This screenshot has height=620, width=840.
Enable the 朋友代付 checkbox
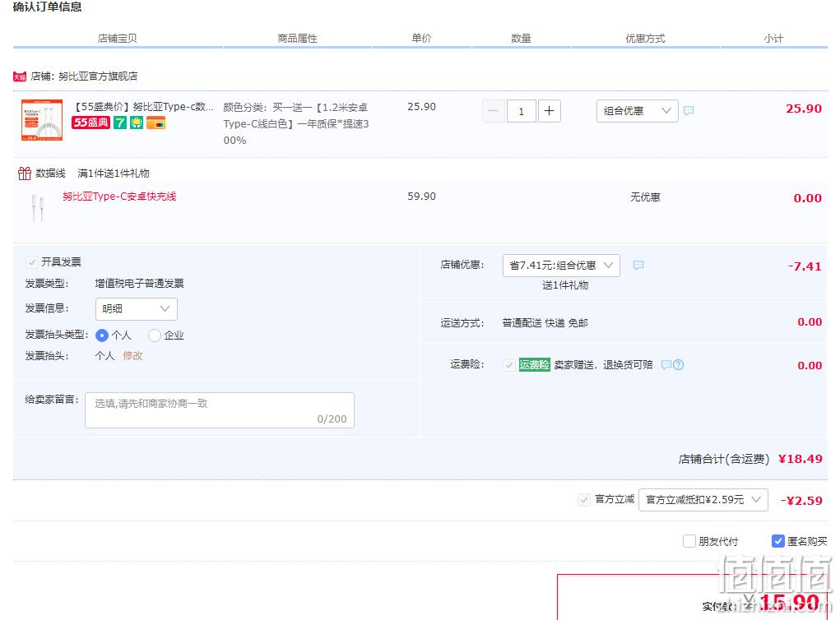(689, 541)
